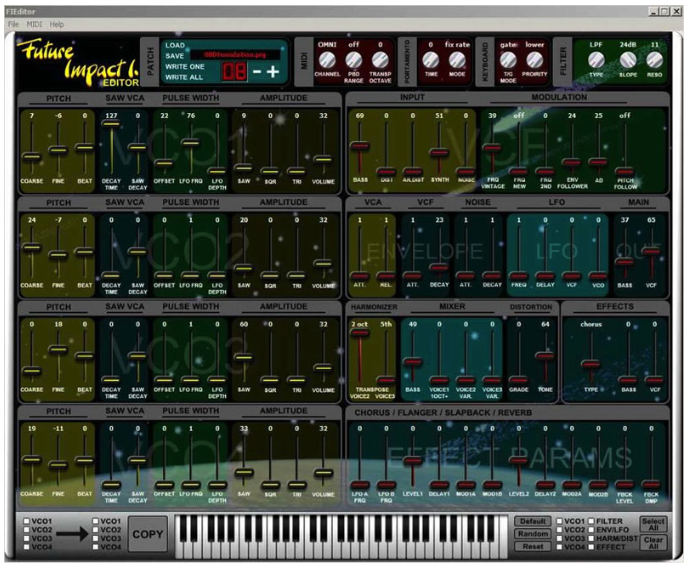Enable the EFFECT selection checkbox

[x=591, y=547]
